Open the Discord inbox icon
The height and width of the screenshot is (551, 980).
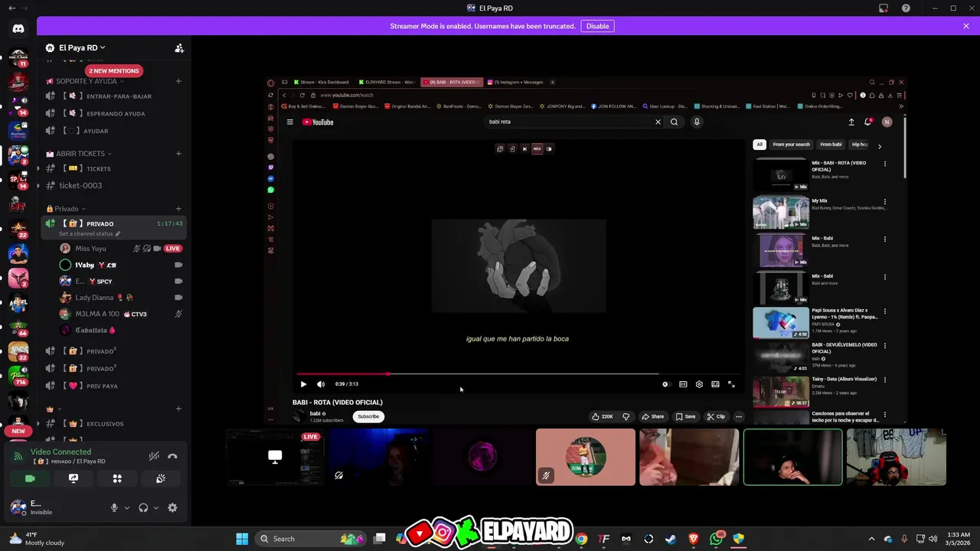[x=884, y=8]
